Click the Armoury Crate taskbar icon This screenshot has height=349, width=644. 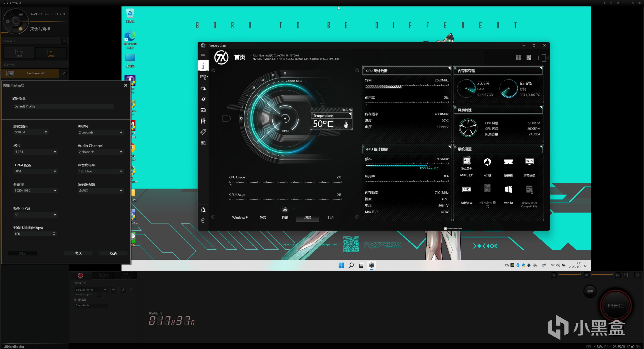[x=372, y=265]
